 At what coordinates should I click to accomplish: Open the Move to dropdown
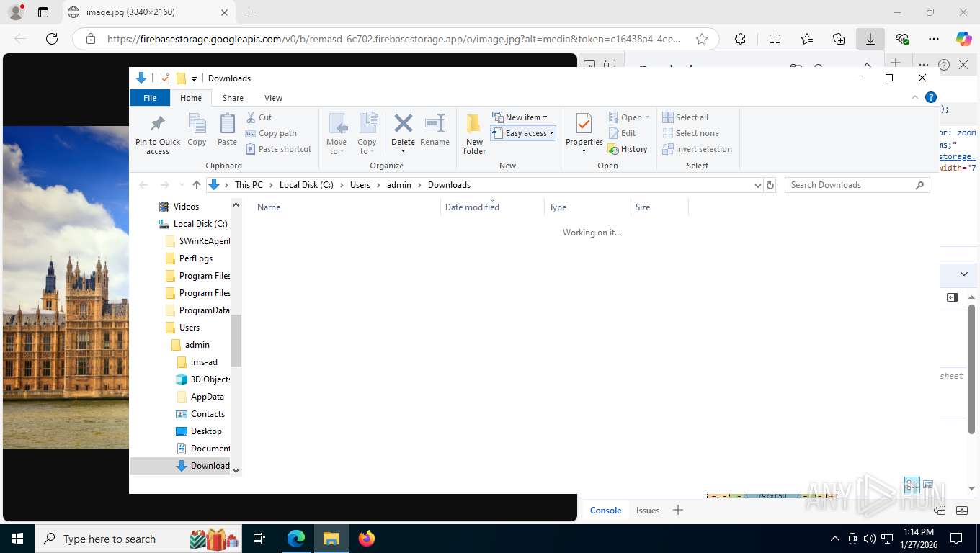click(337, 134)
